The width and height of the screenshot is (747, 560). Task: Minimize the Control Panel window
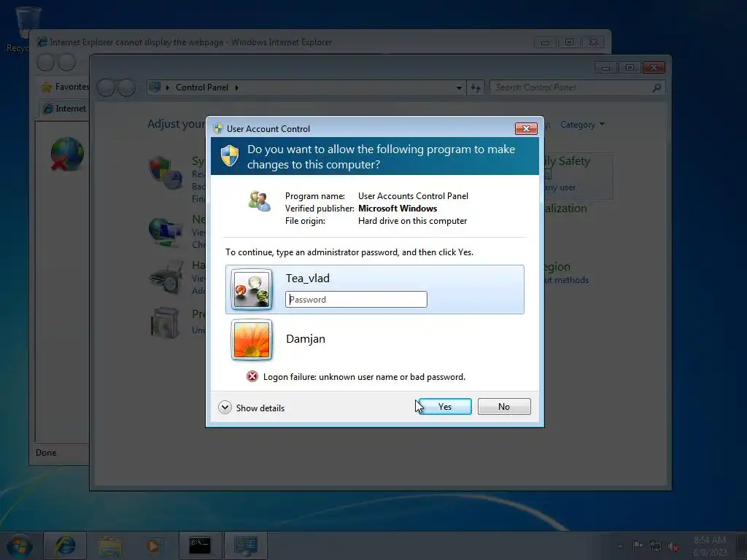click(x=605, y=68)
